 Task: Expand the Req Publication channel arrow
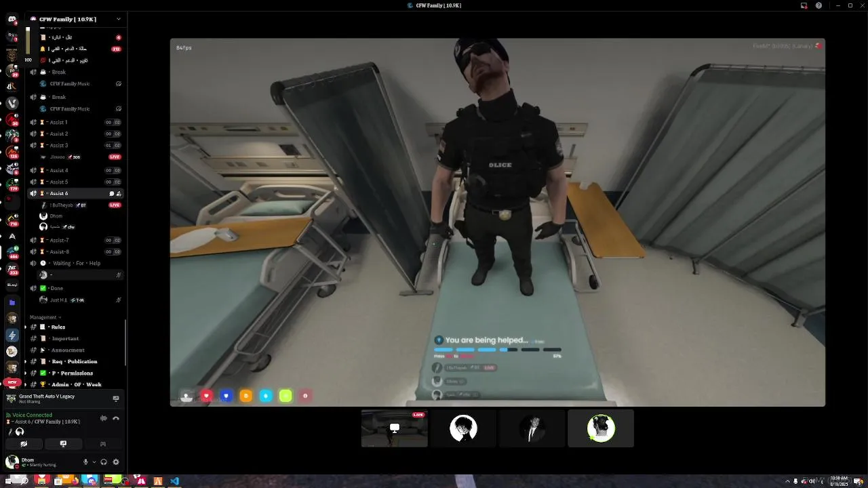pos(26,361)
